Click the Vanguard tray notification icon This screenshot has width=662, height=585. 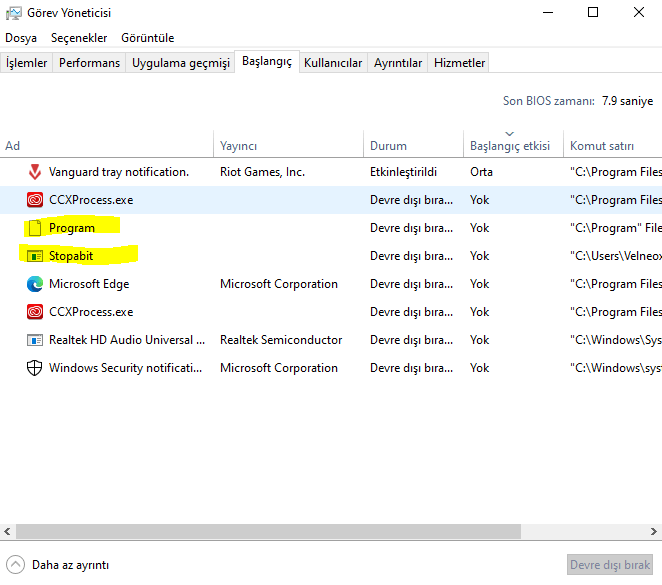pyautogui.click(x=35, y=172)
